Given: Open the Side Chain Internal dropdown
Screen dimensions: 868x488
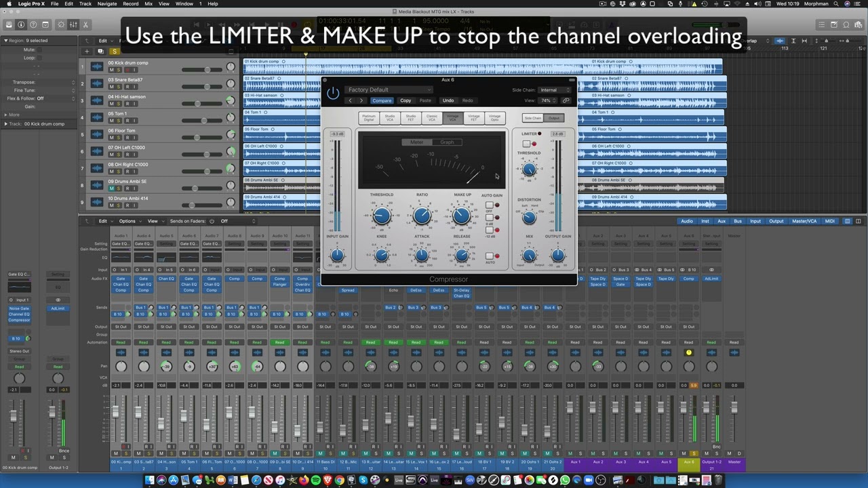Looking at the screenshot, I should (556, 89).
